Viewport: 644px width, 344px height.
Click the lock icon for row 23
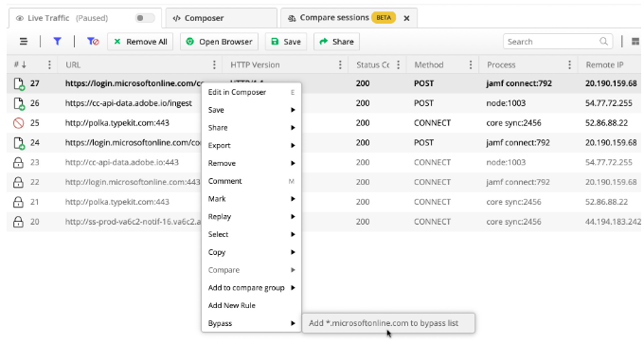[18, 162]
